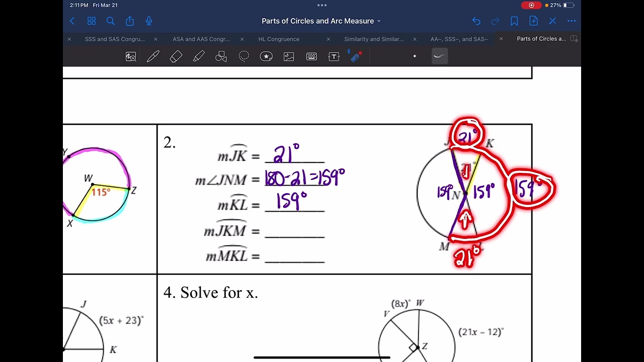Select the zoom window tool
The height and width of the screenshot is (362, 644).
[x=131, y=57]
